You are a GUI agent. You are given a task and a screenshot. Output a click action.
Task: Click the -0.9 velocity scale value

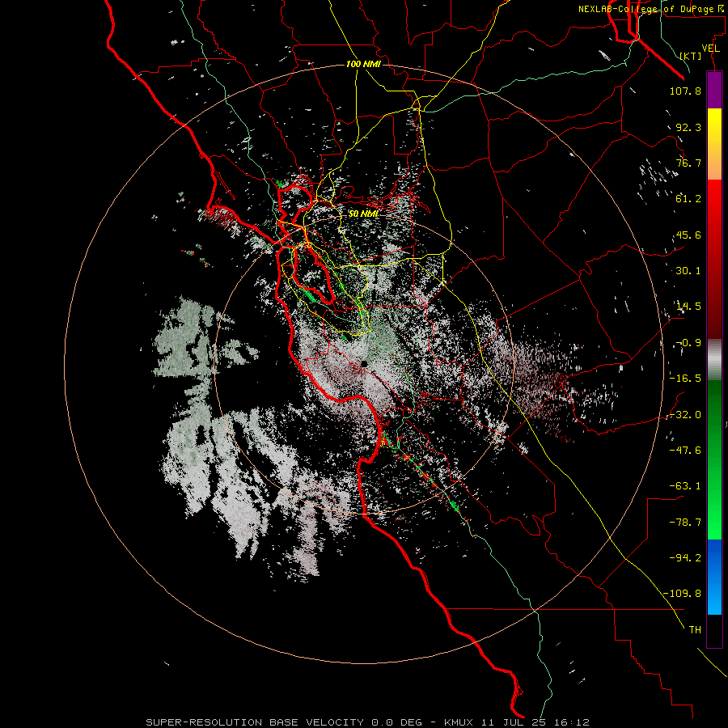point(688,343)
